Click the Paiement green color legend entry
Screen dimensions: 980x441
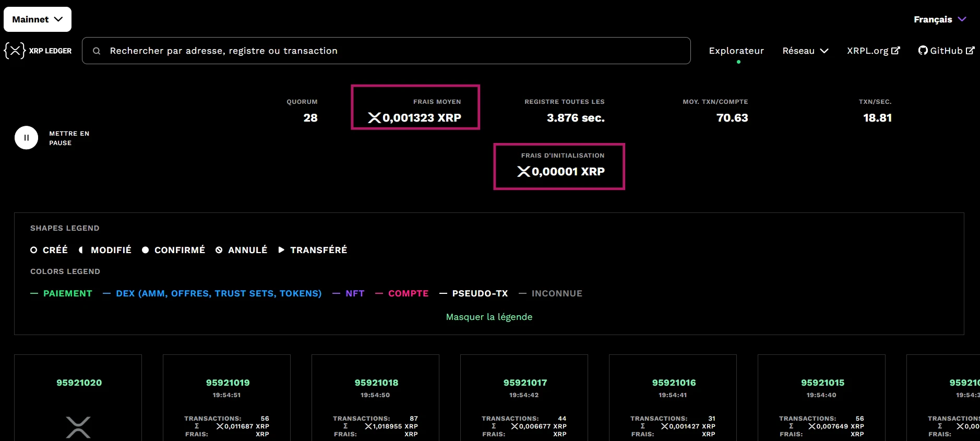(61, 293)
